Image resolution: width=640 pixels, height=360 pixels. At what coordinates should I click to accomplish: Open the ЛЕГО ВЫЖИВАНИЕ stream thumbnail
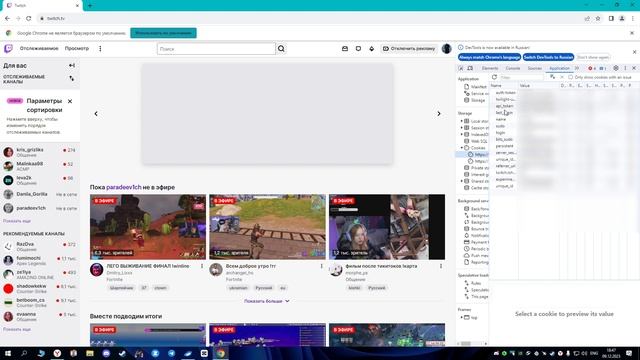148,227
